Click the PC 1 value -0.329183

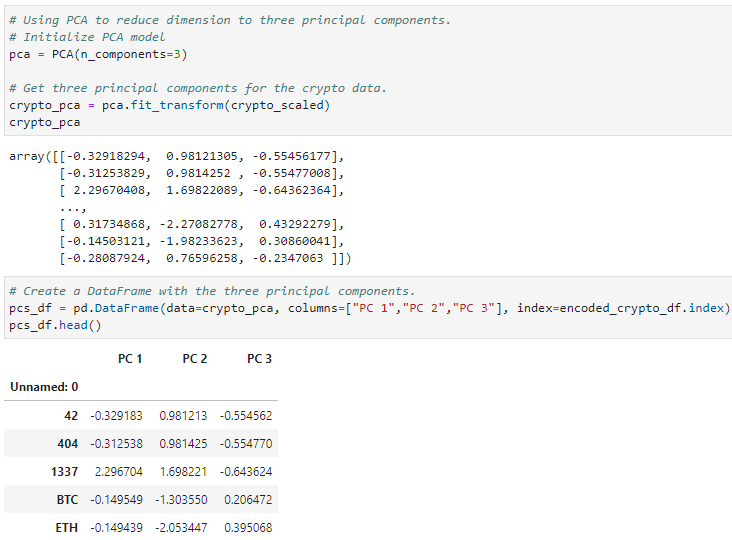click(x=116, y=415)
